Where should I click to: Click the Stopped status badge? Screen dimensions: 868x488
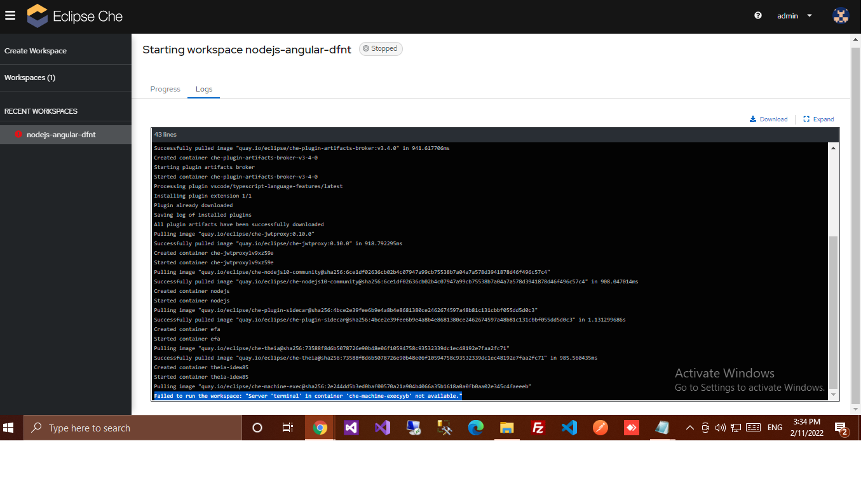381,49
